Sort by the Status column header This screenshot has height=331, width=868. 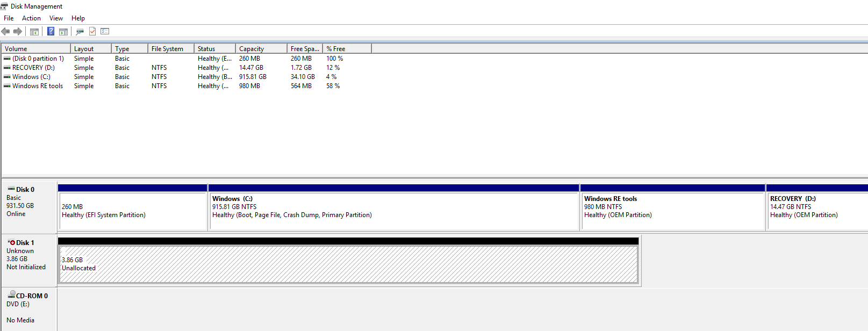(215, 48)
